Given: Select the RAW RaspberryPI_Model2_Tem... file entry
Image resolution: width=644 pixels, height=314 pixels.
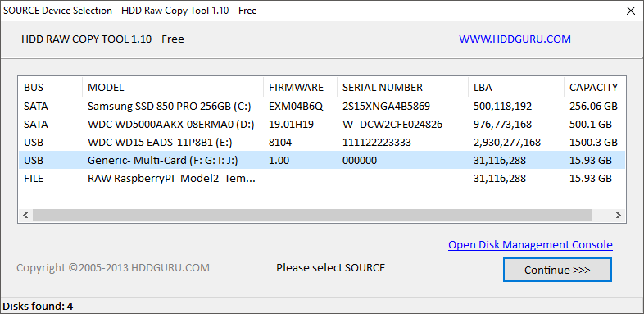Looking at the screenshot, I should click(321, 179).
